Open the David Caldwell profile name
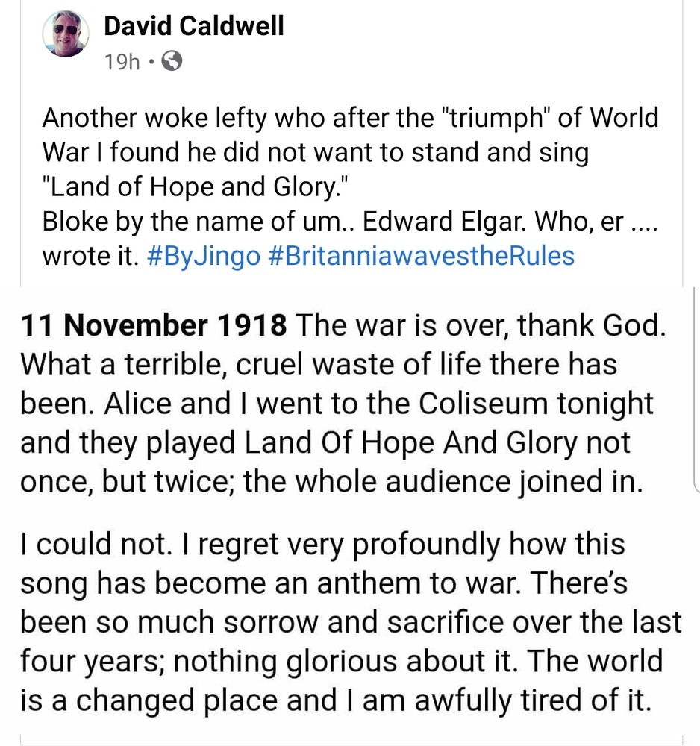Viewport: 700px width, 746px height. [x=193, y=27]
